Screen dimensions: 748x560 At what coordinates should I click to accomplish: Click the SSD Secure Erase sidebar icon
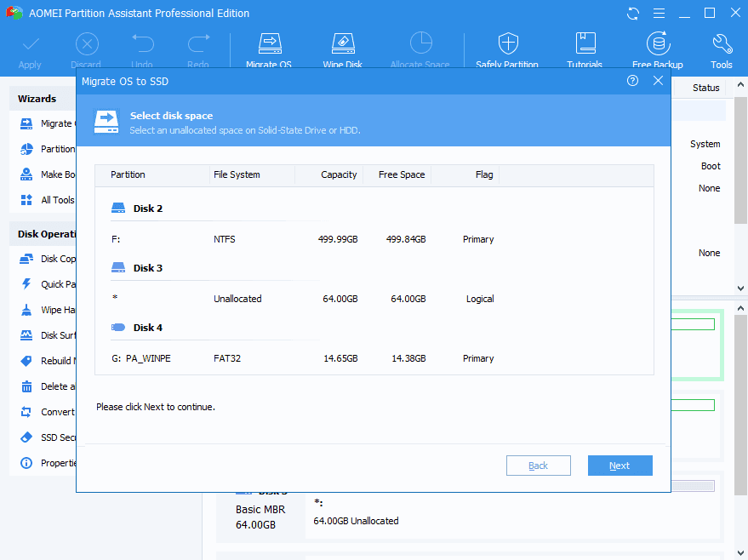coord(26,437)
